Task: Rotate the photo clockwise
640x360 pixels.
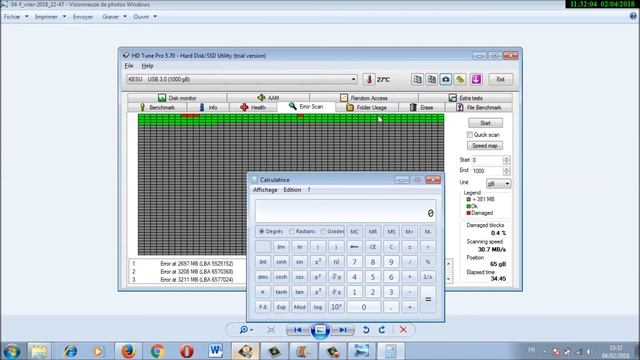Action: tap(382, 330)
